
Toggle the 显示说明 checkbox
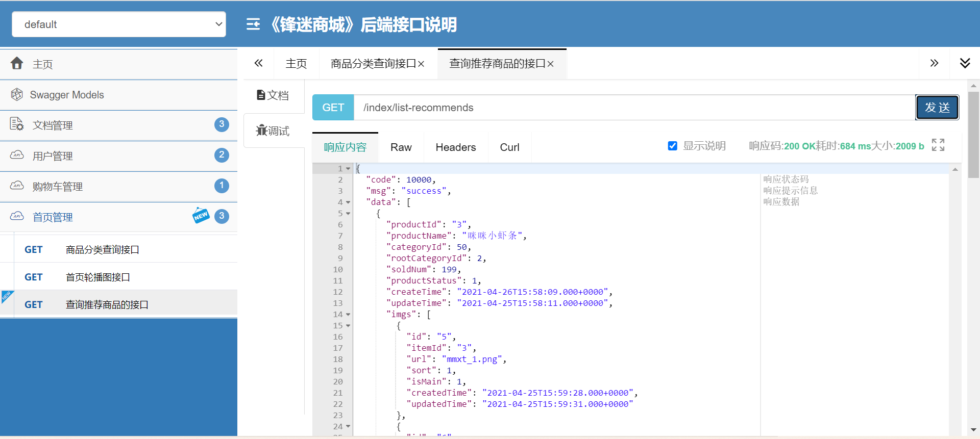(x=673, y=146)
